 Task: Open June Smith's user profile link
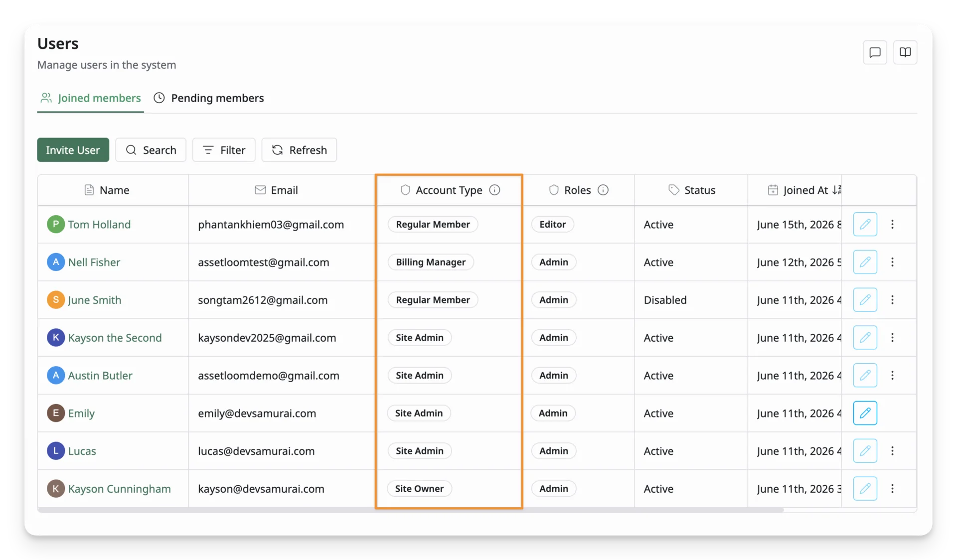[x=95, y=300]
